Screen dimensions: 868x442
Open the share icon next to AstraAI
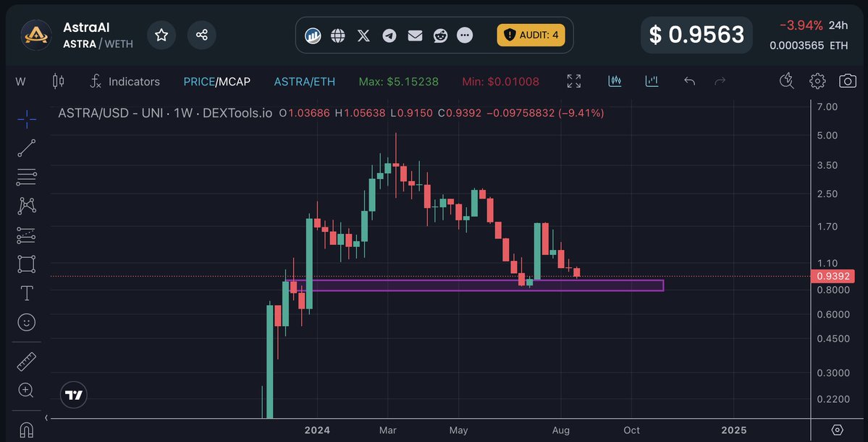[x=201, y=35]
